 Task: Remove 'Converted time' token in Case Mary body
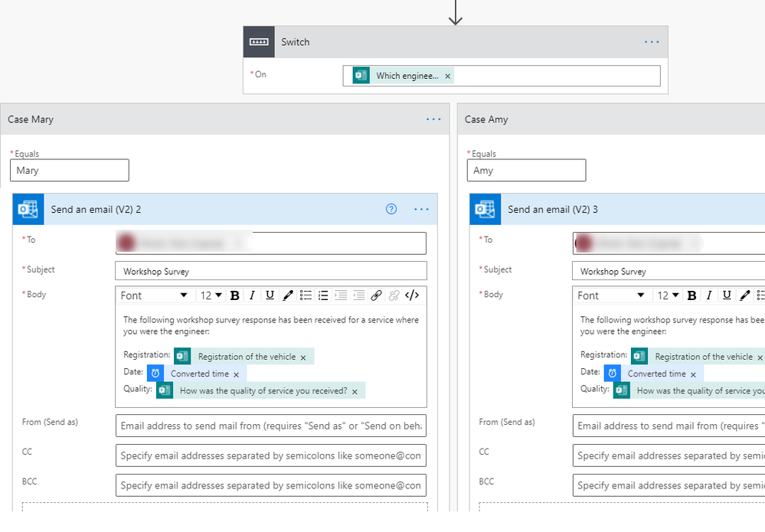[236, 374]
